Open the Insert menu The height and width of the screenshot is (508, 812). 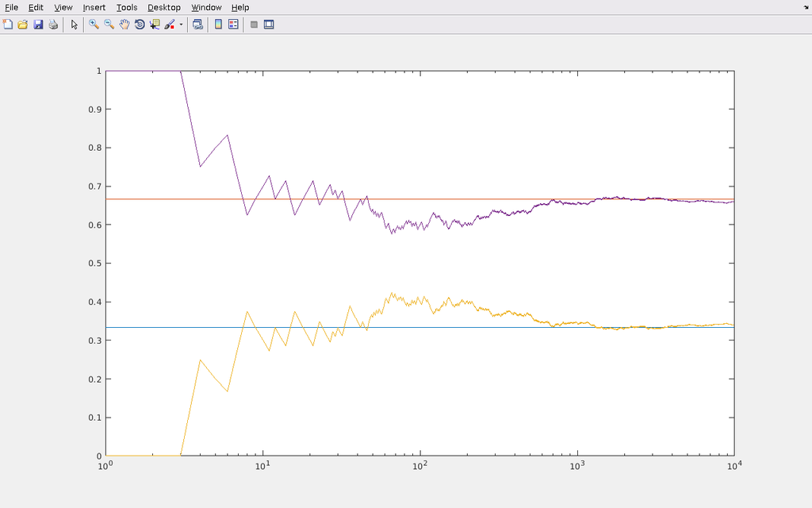[x=94, y=7]
